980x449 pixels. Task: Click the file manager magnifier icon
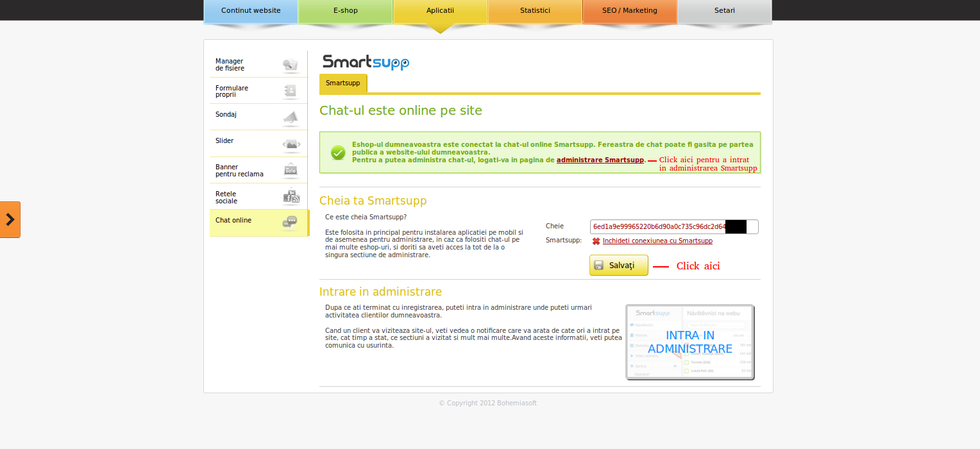(x=291, y=65)
